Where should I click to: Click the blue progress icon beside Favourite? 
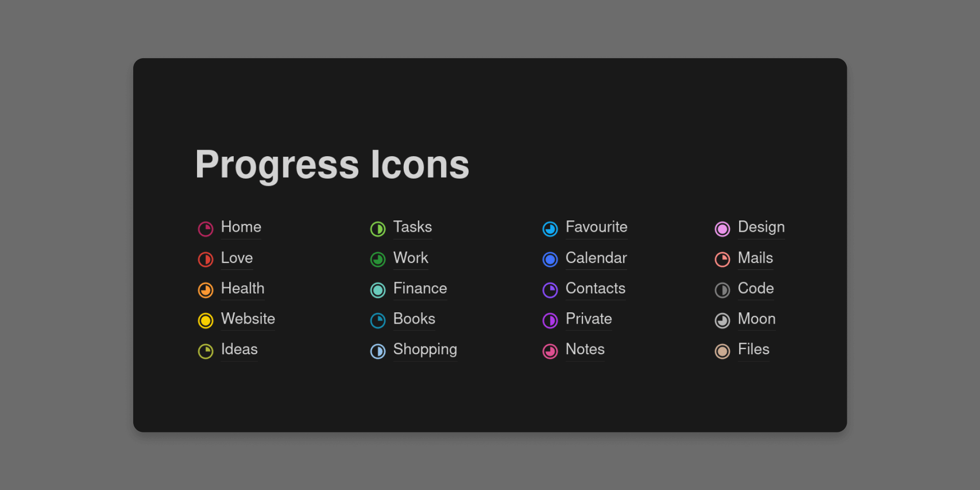[550, 229]
